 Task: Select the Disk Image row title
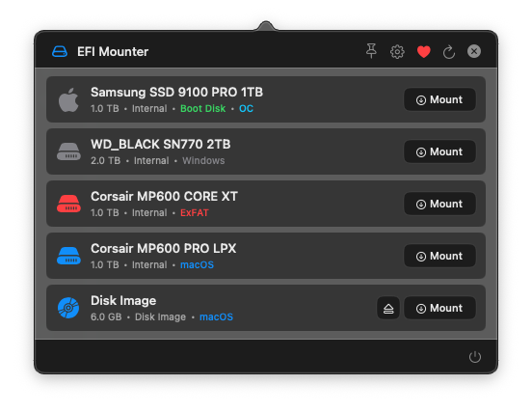(x=123, y=301)
